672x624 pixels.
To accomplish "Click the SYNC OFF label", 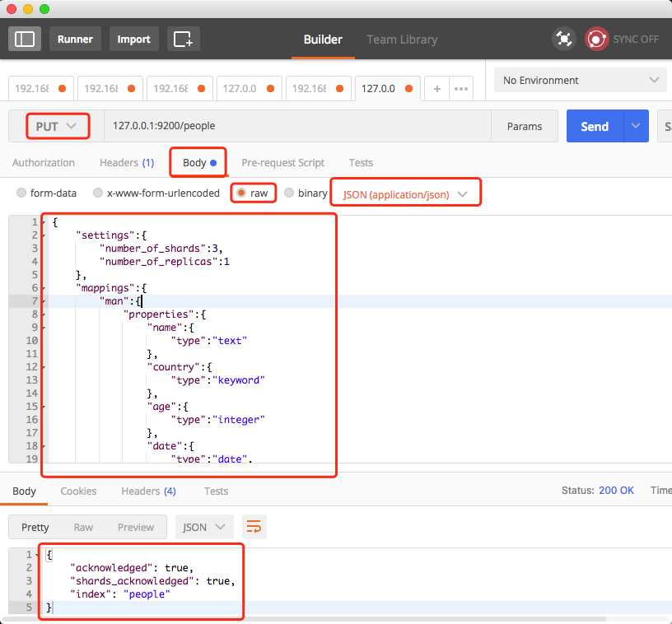I will pos(636,39).
